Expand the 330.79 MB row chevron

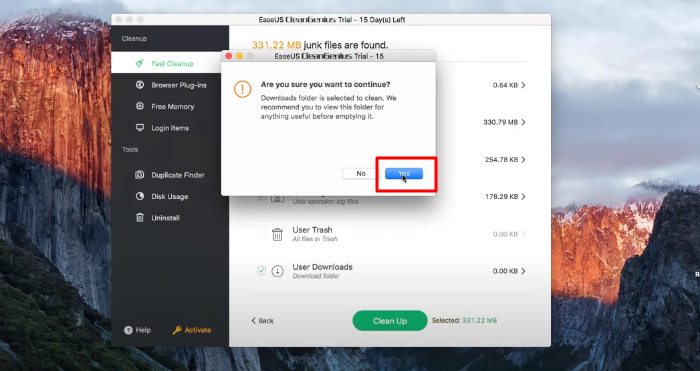(x=523, y=122)
